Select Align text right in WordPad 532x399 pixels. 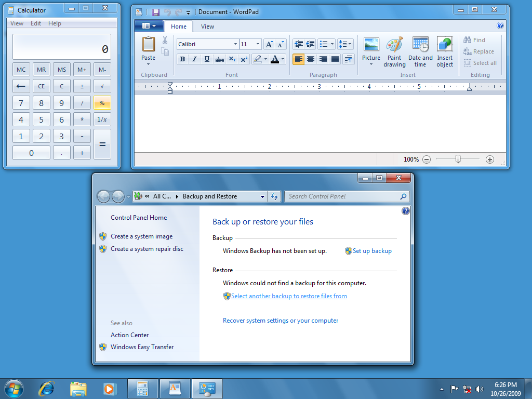pyautogui.click(x=323, y=59)
